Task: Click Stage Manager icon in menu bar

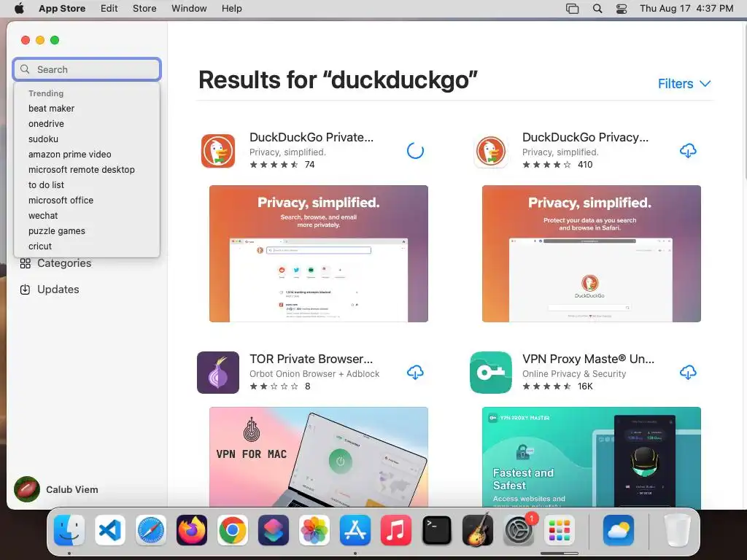Action: tap(572, 9)
